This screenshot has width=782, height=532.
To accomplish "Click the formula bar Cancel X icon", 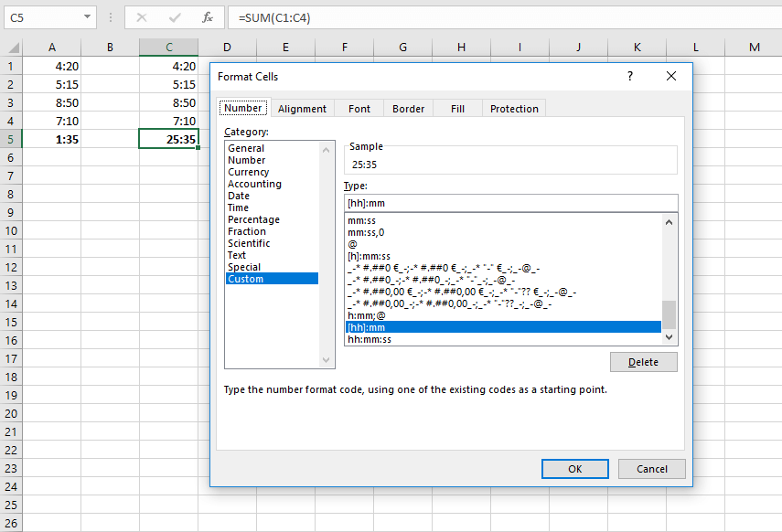I will pos(142,18).
